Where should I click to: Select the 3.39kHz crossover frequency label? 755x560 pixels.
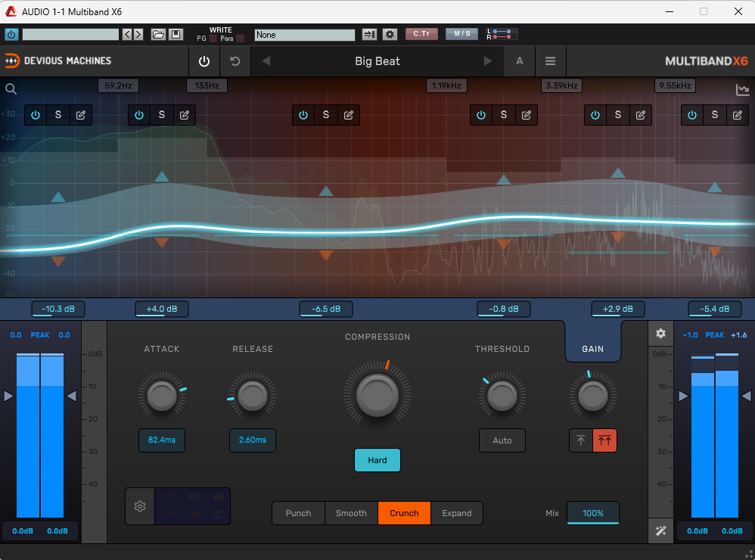[x=561, y=86]
